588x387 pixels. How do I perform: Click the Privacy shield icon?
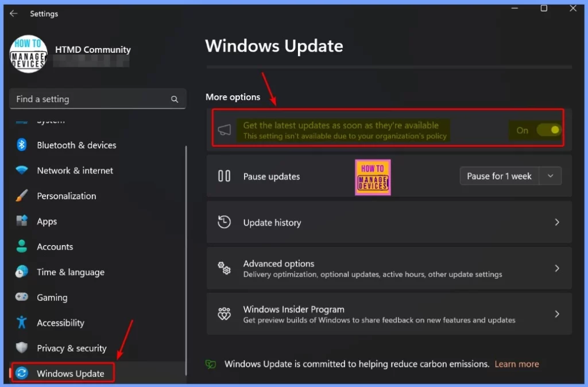click(22, 348)
